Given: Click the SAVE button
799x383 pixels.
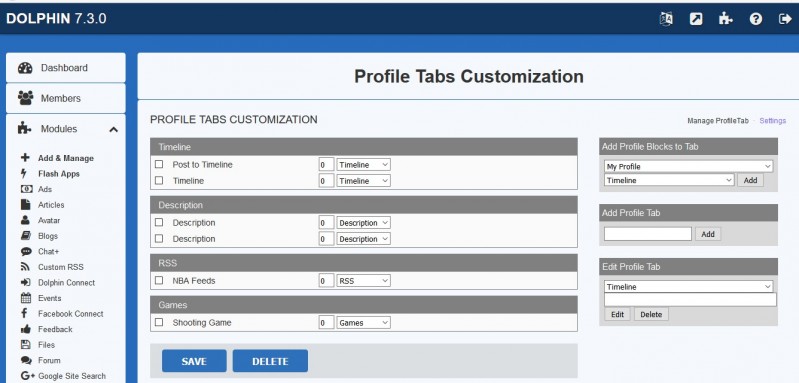Looking at the screenshot, I should tap(194, 361).
